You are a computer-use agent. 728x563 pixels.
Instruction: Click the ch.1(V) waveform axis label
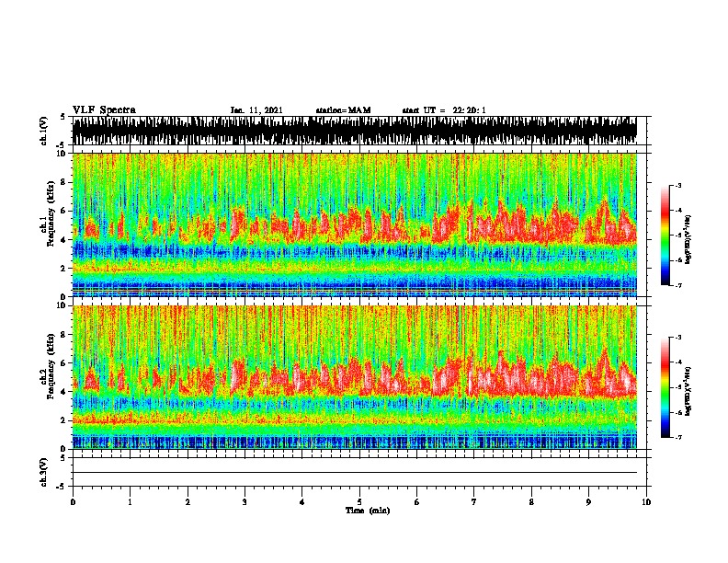[43, 131]
